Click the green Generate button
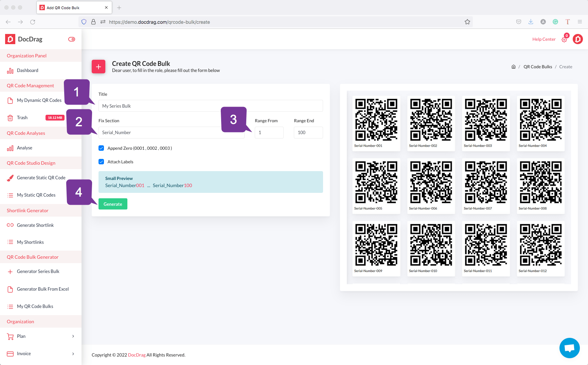The width and height of the screenshot is (588, 365). tap(113, 204)
